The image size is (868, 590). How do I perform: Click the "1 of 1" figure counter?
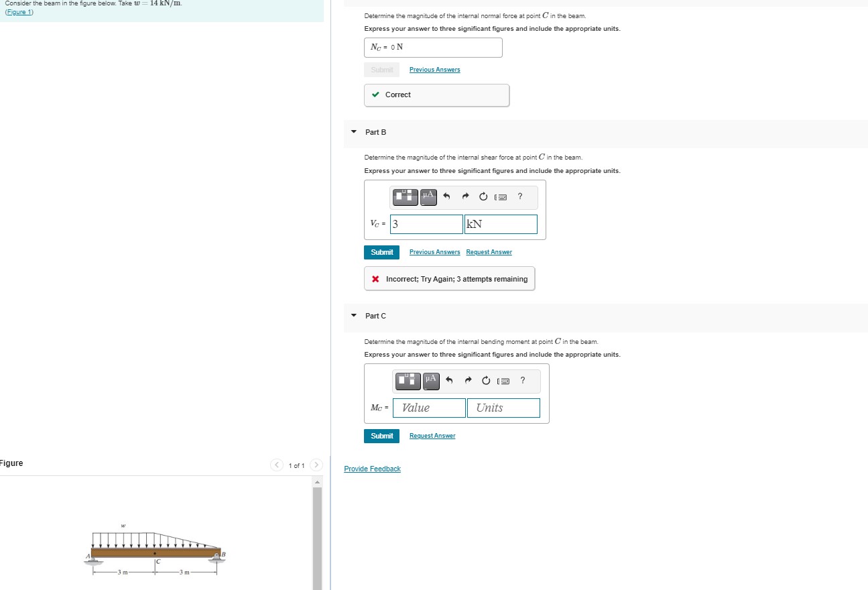pos(296,466)
